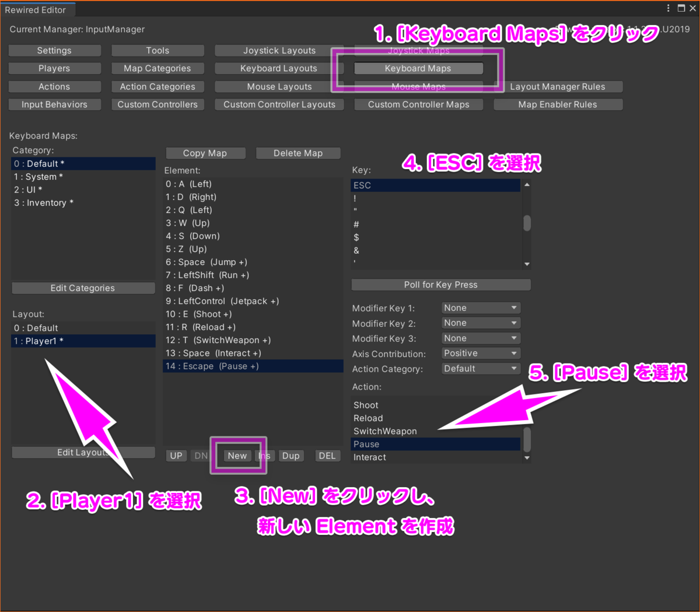Open the Input Behaviors page
Image resolution: width=700 pixels, height=612 pixels.
[x=54, y=104]
